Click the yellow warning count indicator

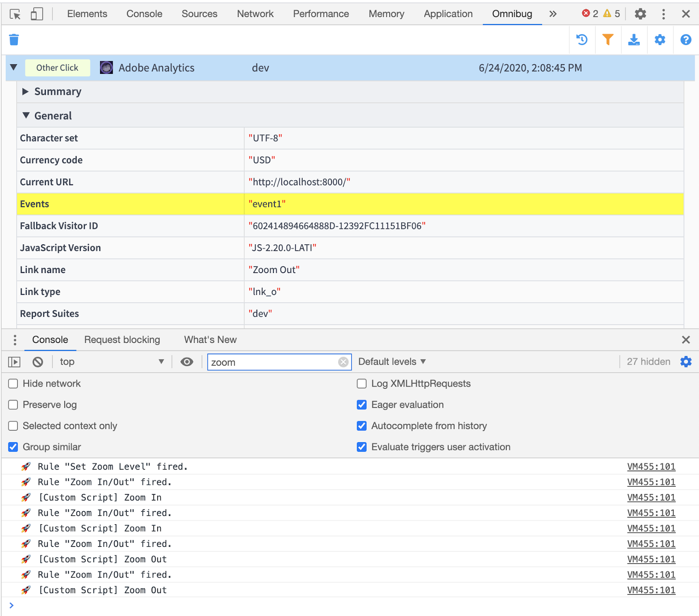point(612,14)
